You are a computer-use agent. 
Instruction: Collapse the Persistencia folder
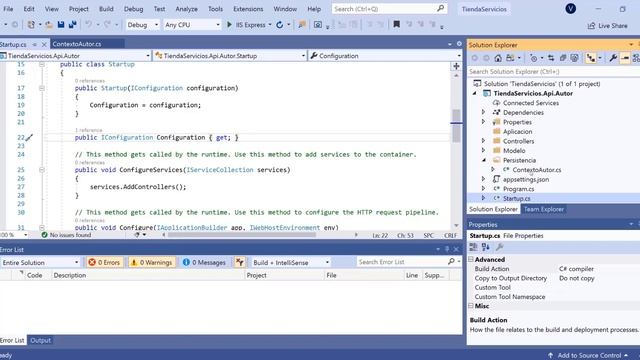[x=484, y=160]
